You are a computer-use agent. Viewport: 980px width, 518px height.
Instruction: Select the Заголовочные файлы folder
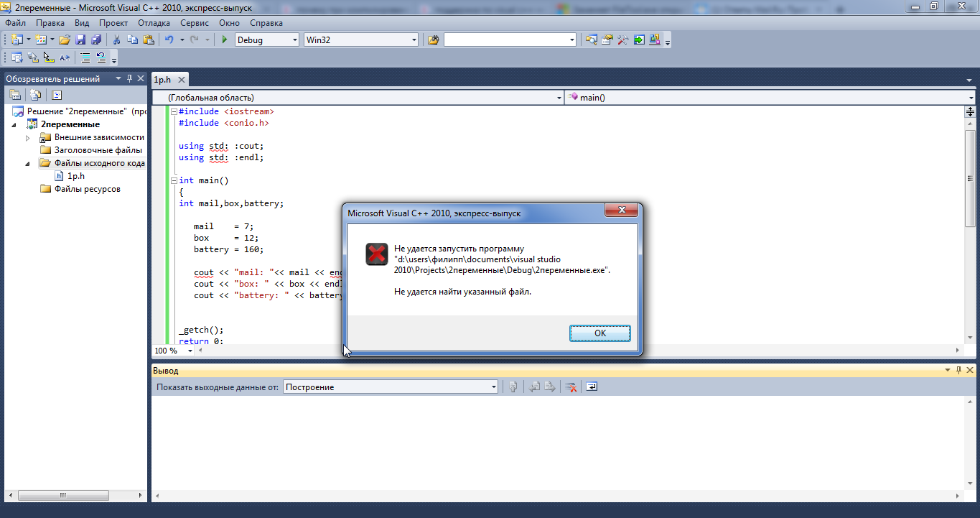coord(91,150)
